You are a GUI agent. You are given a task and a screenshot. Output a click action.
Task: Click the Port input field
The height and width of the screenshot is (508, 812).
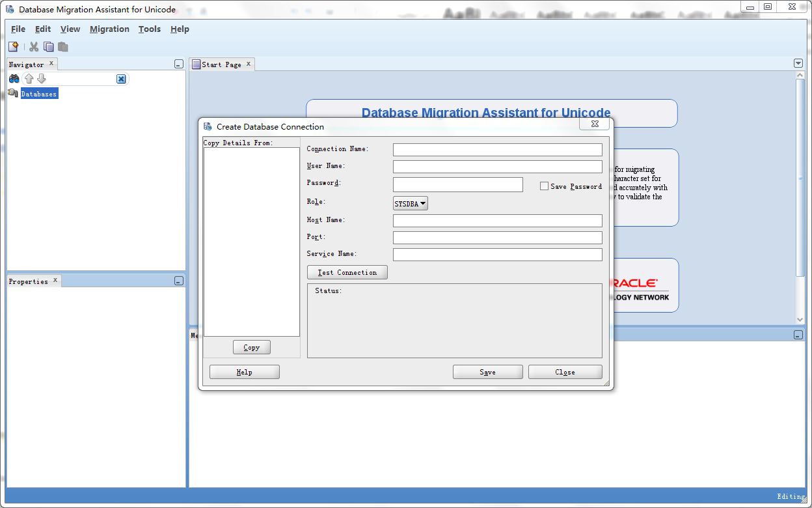(x=498, y=238)
